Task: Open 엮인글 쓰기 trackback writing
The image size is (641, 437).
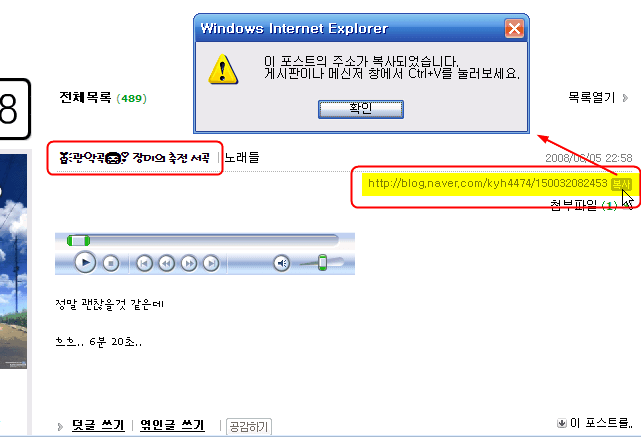Action: (172, 425)
